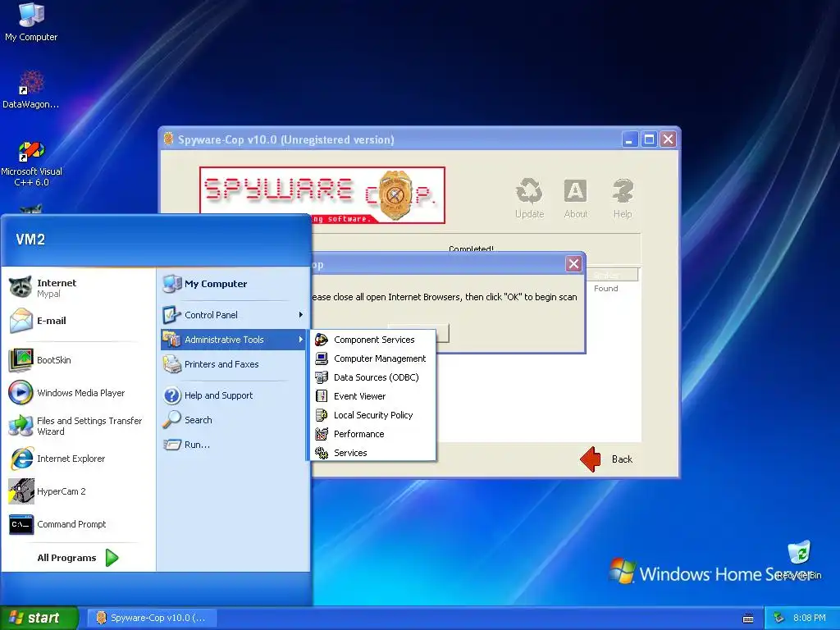The height and width of the screenshot is (630, 840).
Task: Open Local Security Policy
Action: coord(373,415)
